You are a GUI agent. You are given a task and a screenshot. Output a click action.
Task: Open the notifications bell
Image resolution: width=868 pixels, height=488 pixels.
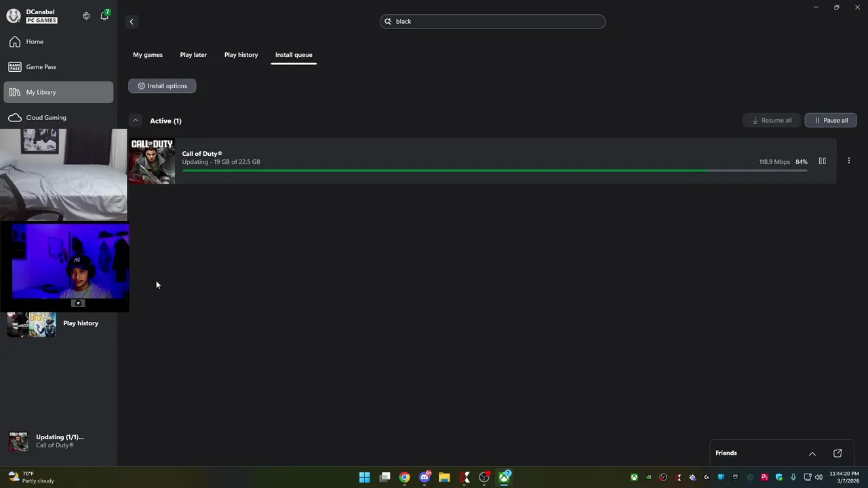pyautogui.click(x=104, y=16)
